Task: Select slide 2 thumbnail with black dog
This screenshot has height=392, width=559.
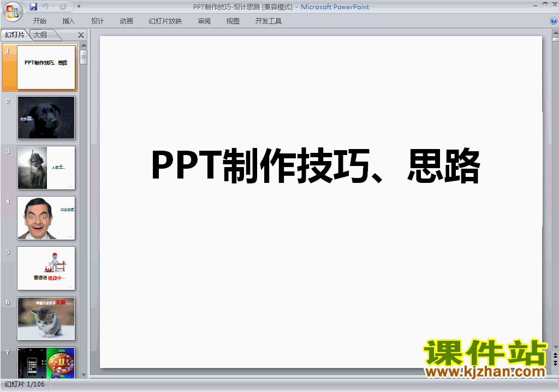Action: 46,117
